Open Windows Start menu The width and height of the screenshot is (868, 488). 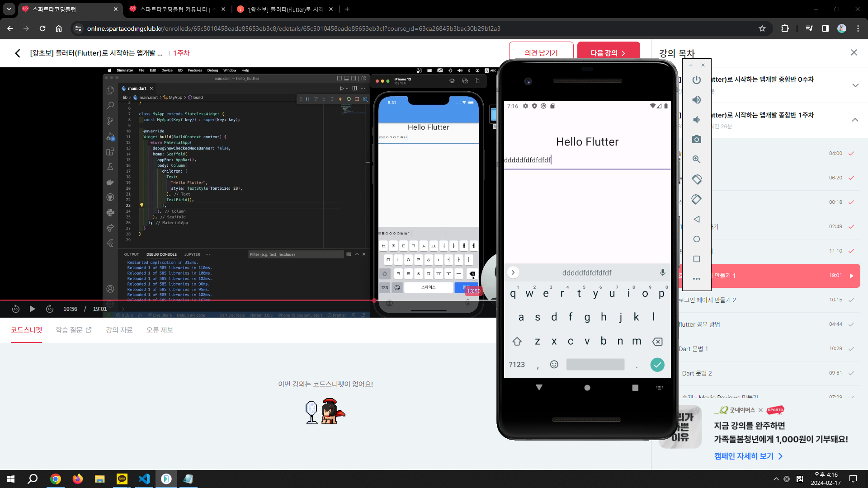click(x=11, y=479)
